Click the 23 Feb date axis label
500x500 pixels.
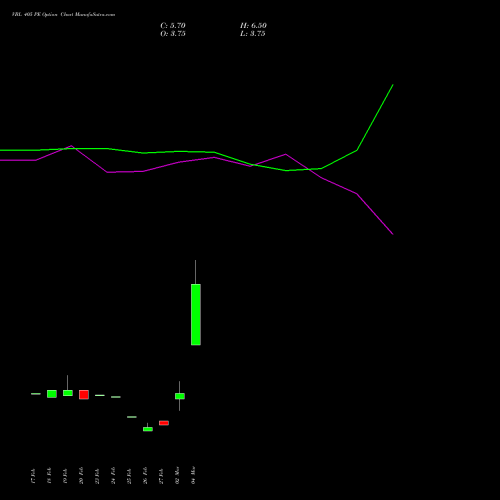pos(97,476)
